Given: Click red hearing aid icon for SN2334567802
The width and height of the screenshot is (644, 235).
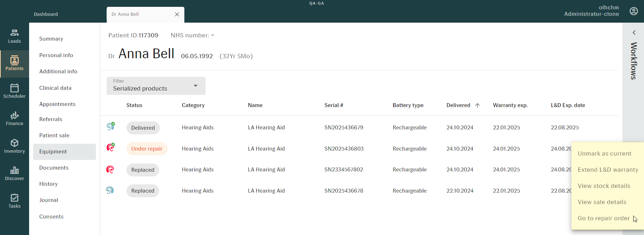Looking at the screenshot, I should pyautogui.click(x=110, y=169).
